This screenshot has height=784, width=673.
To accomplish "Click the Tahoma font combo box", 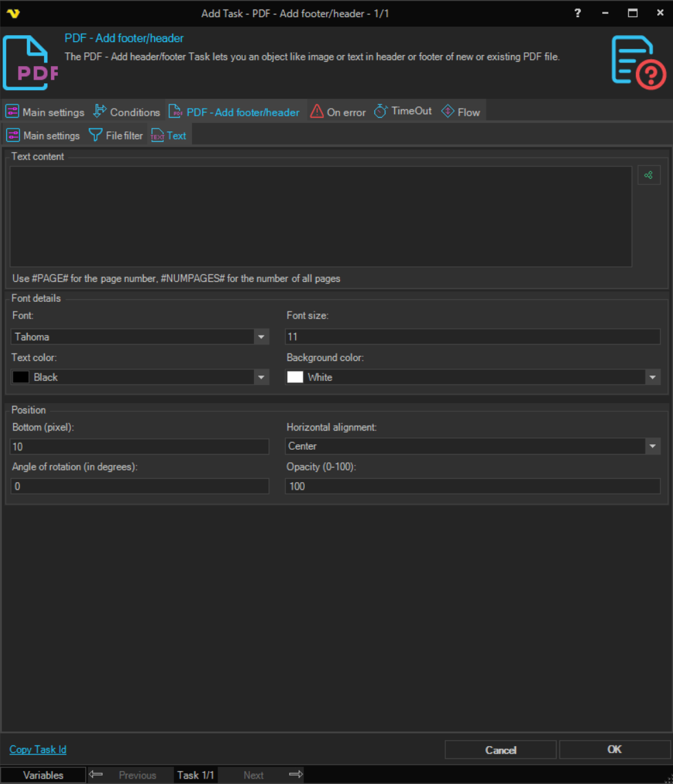I will tap(140, 337).
